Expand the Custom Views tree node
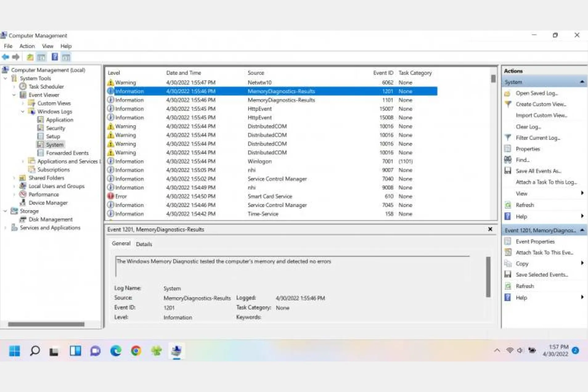 pos(23,103)
